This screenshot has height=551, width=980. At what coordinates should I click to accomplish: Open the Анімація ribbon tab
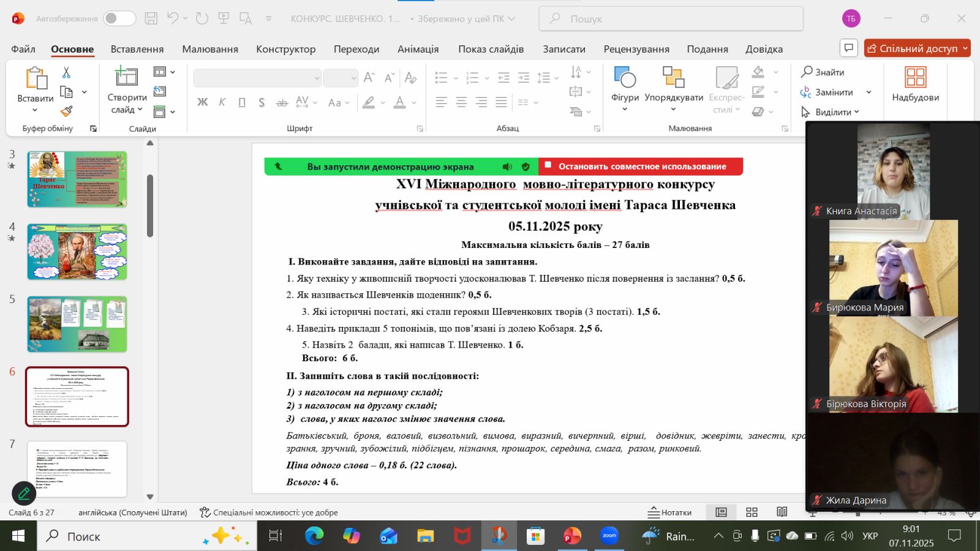418,49
